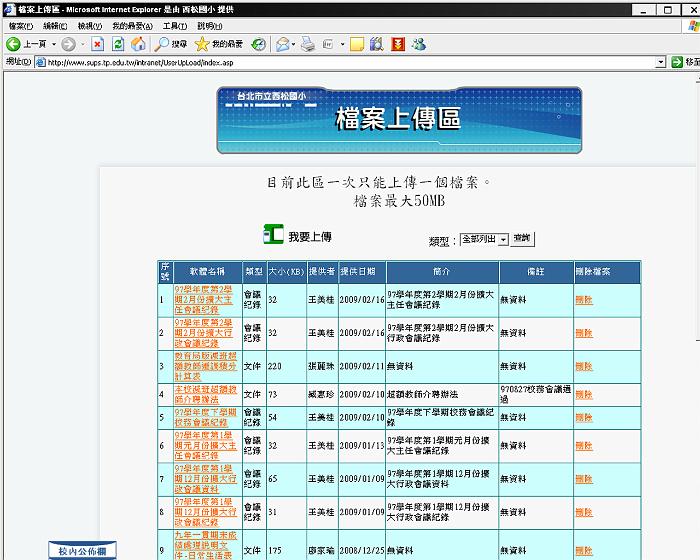Open the Forward button history dropdown arrow
Viewport: 700px width, 560px height.
point(82,44)
